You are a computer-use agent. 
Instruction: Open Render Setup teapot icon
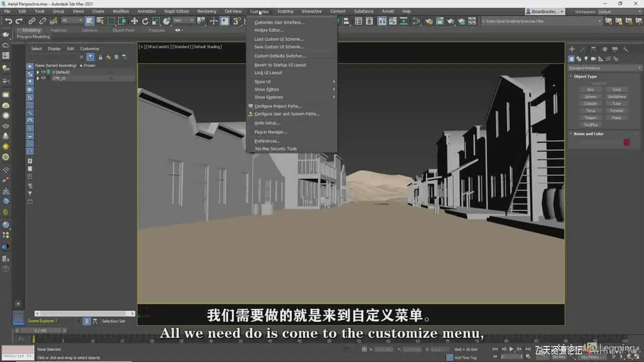click(x=429, y=21)
